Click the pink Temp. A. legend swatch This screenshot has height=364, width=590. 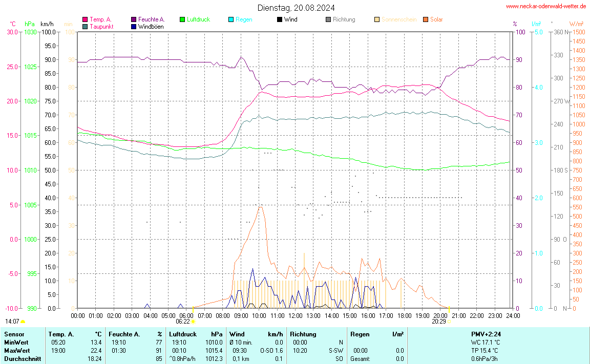point(85,19)
